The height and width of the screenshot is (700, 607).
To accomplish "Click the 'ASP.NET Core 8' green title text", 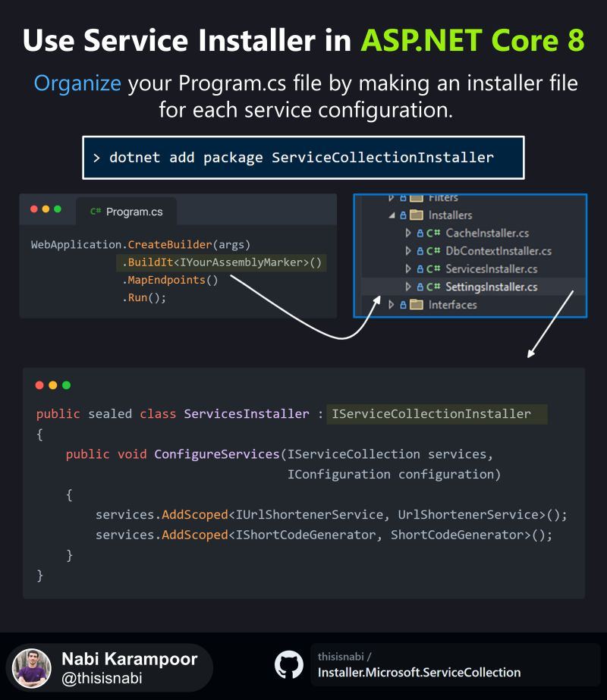I will (473, 40).
